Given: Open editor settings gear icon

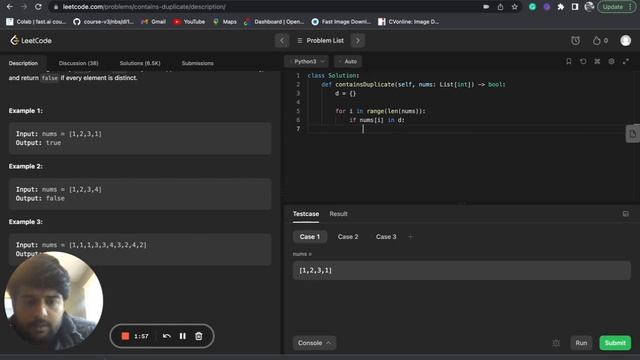Looking at the screenshot, I should click(611, 61).
